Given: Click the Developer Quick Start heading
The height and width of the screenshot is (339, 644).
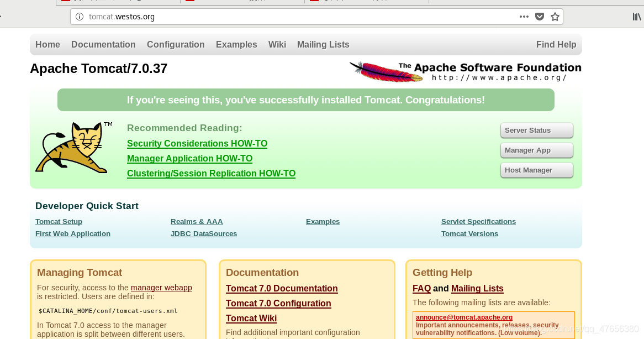Looking at the screenshot, I should click(x=87, y=206).
